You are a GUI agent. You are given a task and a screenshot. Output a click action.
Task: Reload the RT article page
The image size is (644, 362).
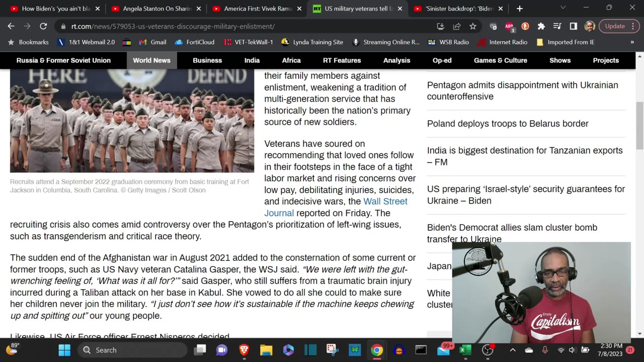pos(43,26)
